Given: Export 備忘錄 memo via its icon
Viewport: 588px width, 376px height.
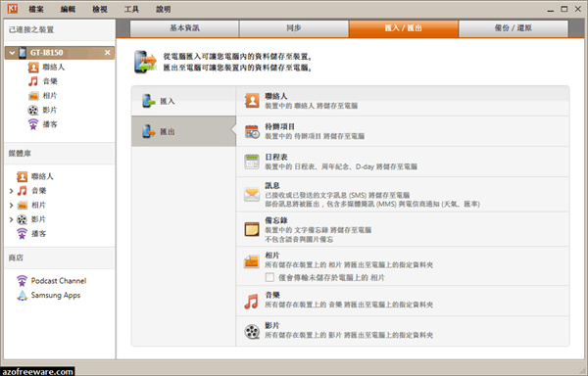Looking at the screenshot, I should (x=252, y=229).
